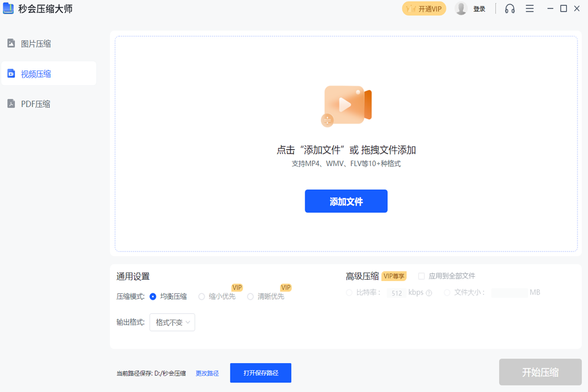Select the 视频压缩 sidebar icon

pos(11,73)
